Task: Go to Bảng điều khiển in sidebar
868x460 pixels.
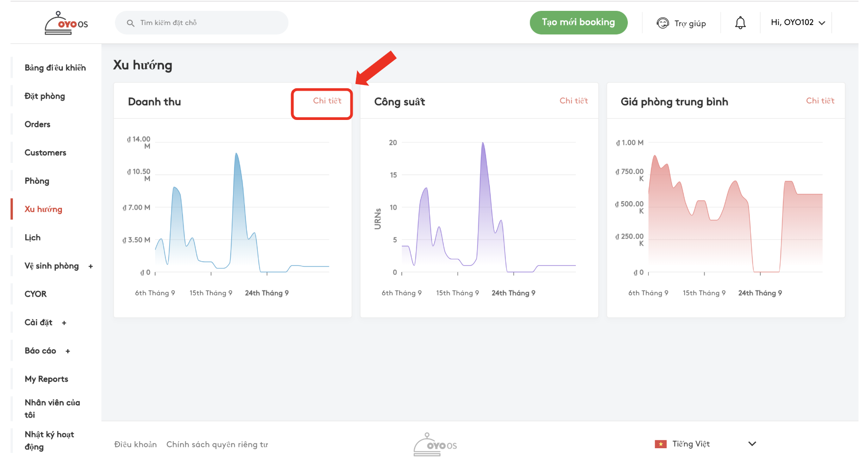Action: coord(55,68)
